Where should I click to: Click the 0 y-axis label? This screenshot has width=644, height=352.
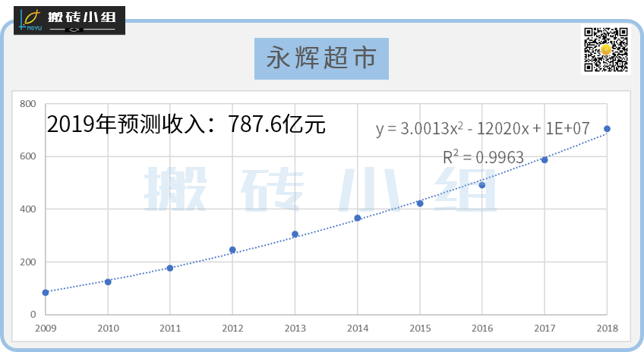(x=33, y=315)
